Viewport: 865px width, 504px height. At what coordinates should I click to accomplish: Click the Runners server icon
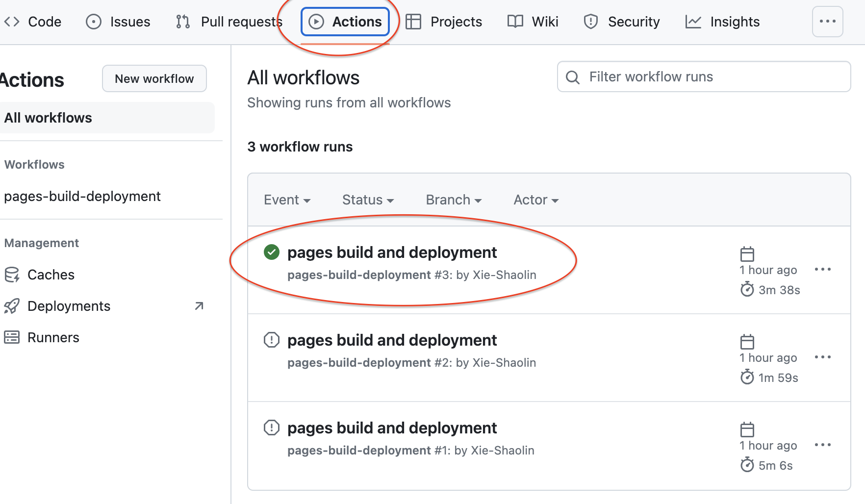point(12,337)
